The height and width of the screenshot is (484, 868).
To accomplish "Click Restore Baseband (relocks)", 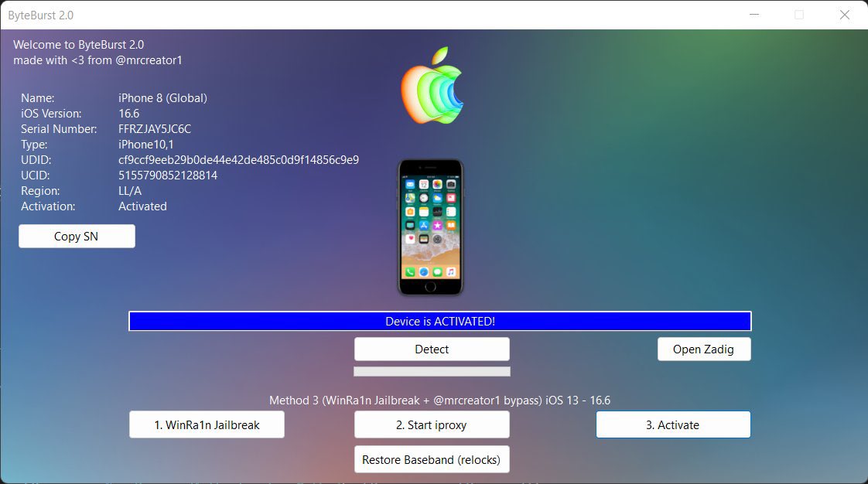I will click(432, 460).
